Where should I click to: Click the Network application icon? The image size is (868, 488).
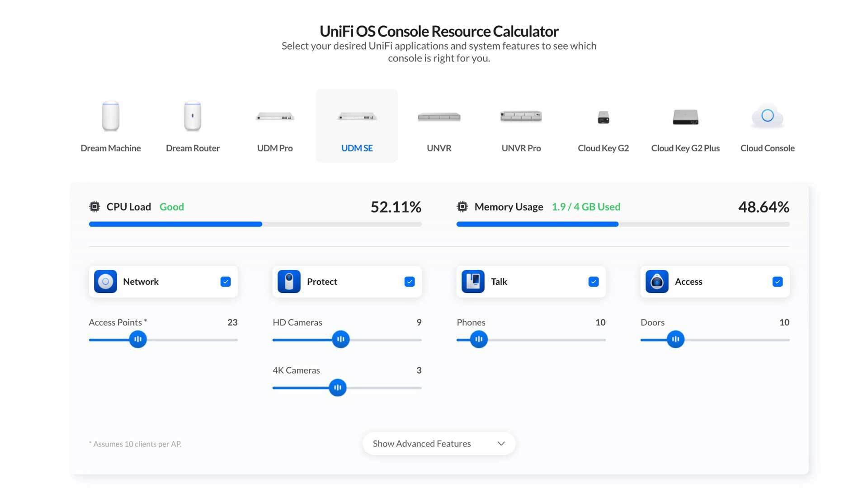click(x=105, y=281)
